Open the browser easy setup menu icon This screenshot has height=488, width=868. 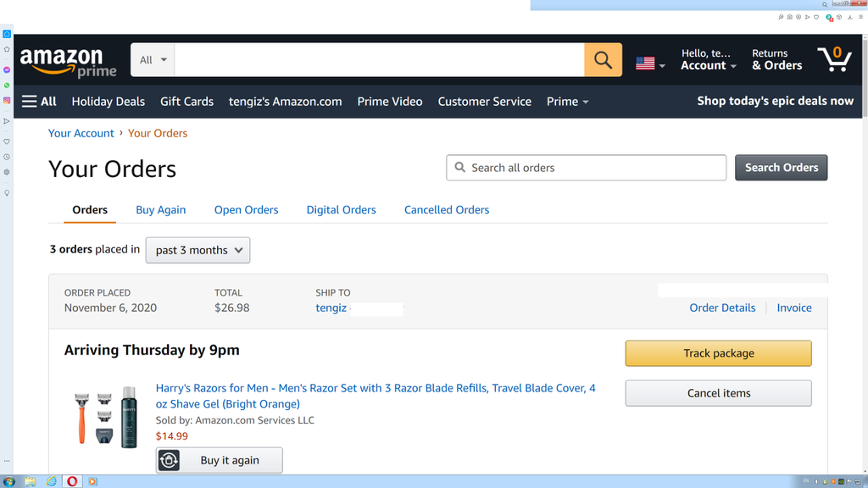click(x=861, y=17)
